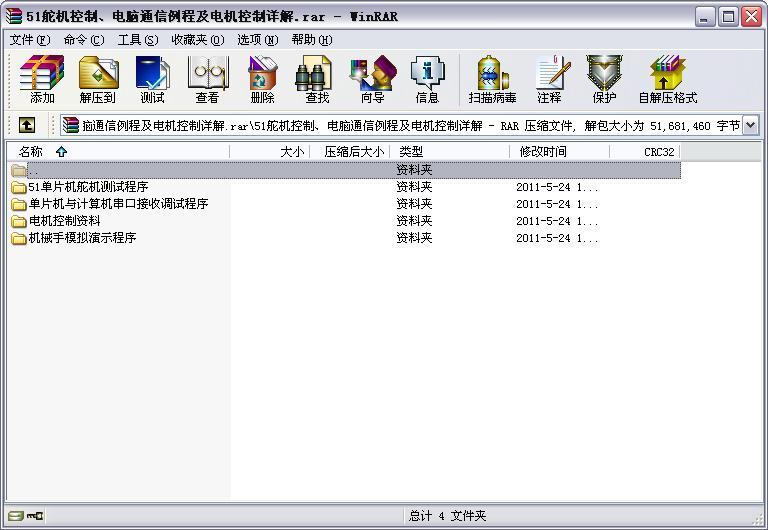Expand the address bar dropdown arrow
The image size is (768, 530).
pyautogui.click(x=750, y=125)
